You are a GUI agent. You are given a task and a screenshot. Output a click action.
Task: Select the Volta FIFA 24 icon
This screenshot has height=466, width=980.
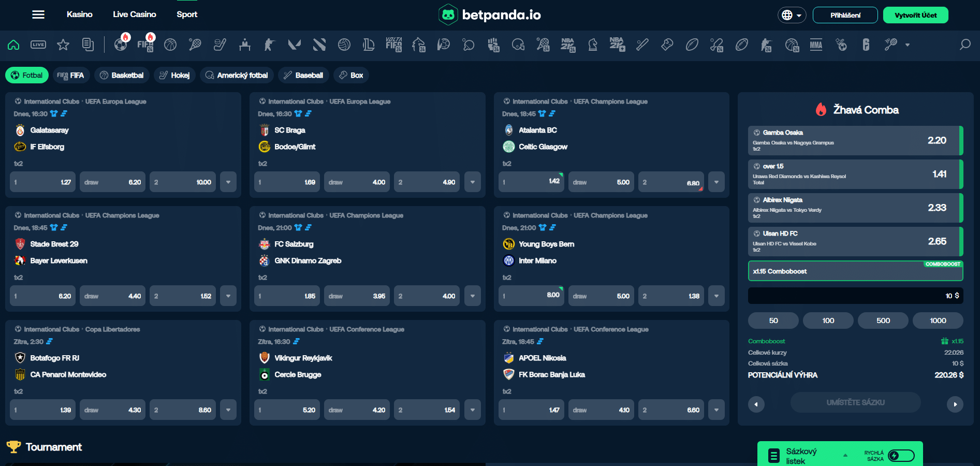(393, 45)
